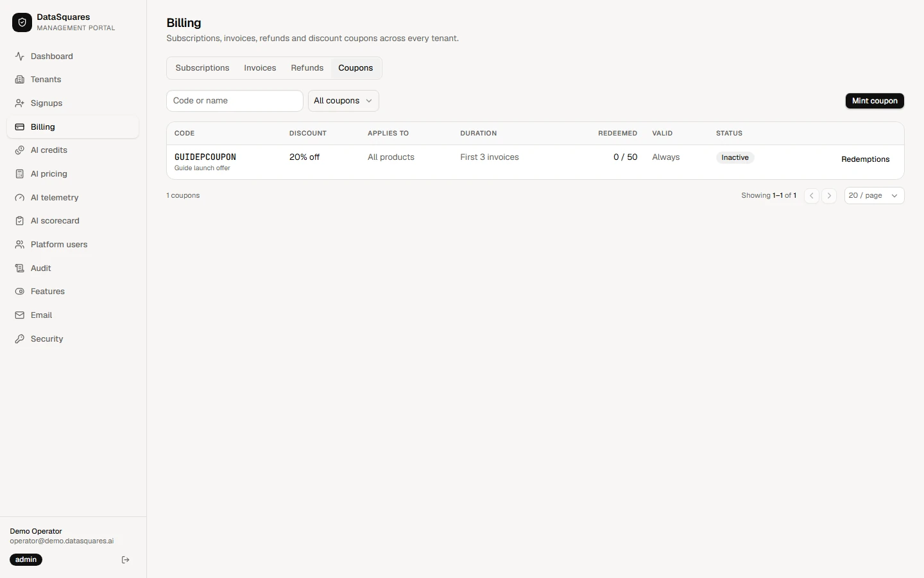Open Security page in sidebar
924x578 pixels.
[x=73, y=339]
